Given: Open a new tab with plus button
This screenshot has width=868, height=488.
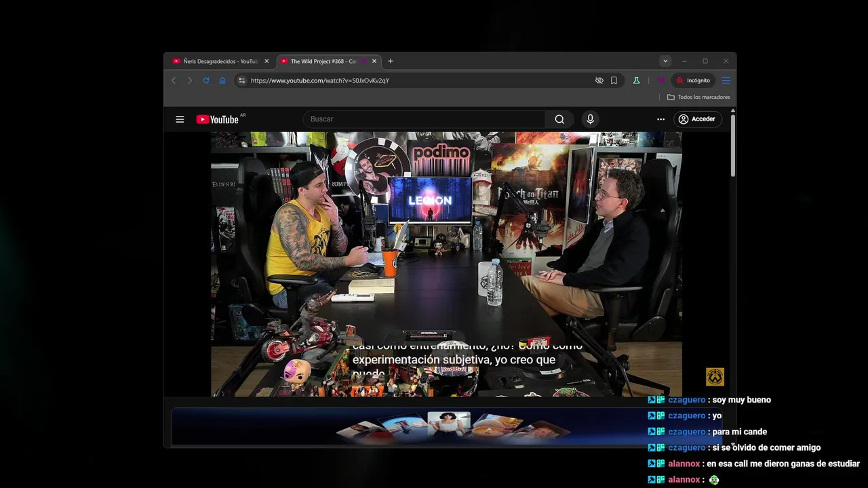Looking at the screenshot, I should pyautogui.click(x=390, y=61).
